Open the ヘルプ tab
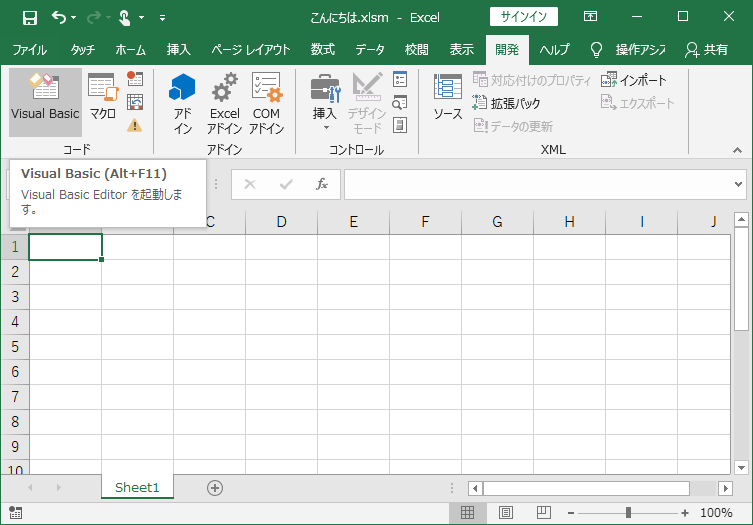The image size is (753, 525). pyautogui.click(x=555, y=49)
